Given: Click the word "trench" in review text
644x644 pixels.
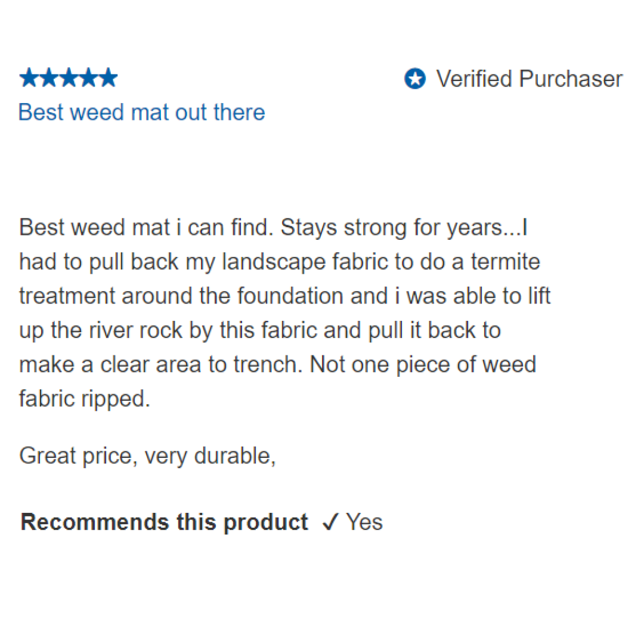Looking at the screenshot, I should [x=269, y=365].
